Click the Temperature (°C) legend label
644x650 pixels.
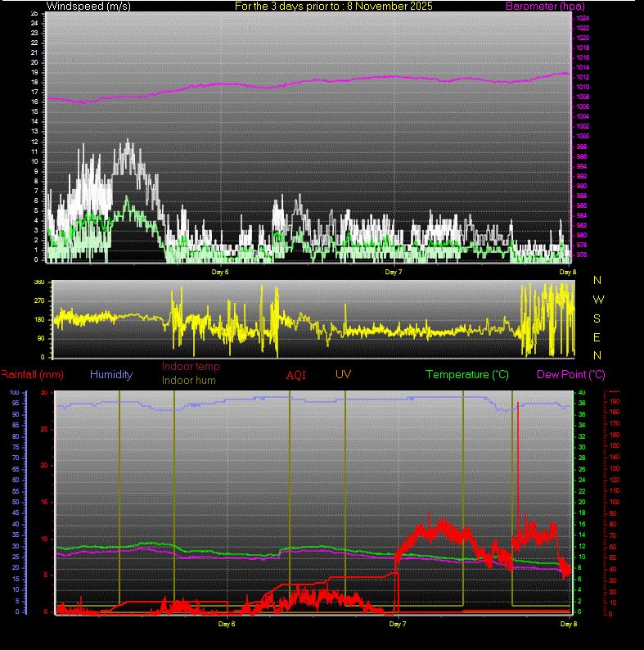[466, 375]
